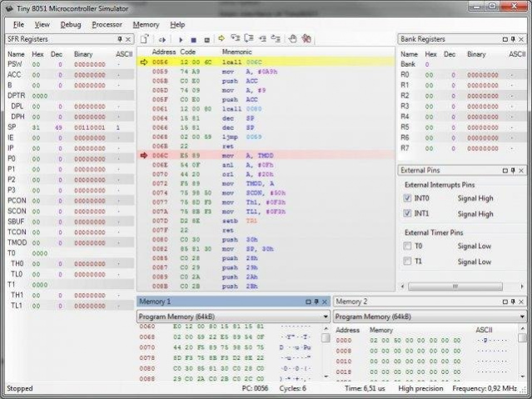Select the highlighted lcall 006C instruction line
532x399 pixels.
coord(266,62)
